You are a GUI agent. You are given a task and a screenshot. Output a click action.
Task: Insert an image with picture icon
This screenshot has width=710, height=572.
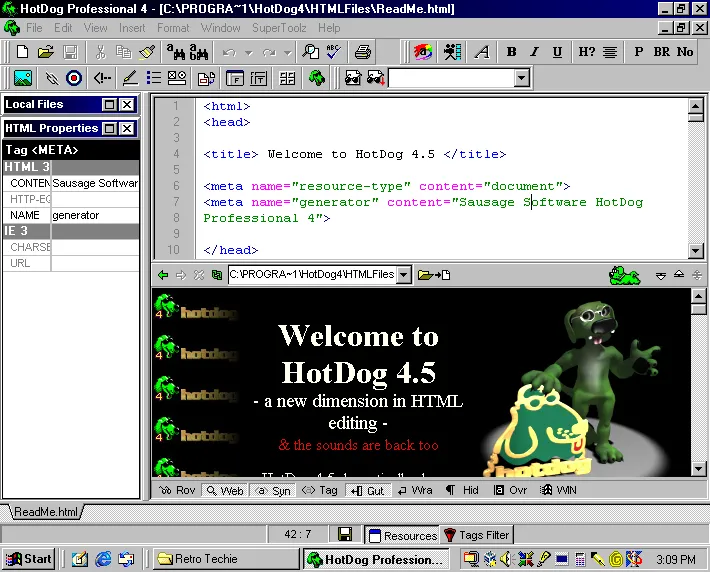pyautogui.click(x=23, y=78)
